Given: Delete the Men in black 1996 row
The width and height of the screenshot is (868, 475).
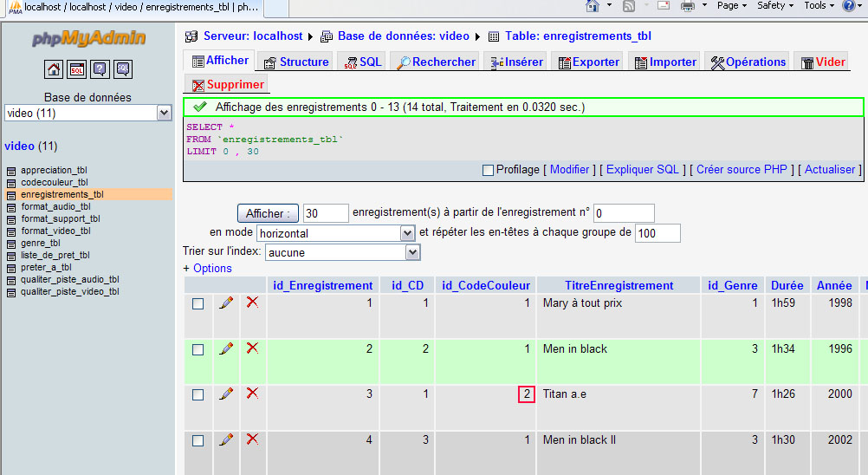Looking at the screenshot, I should click(252, 348).
